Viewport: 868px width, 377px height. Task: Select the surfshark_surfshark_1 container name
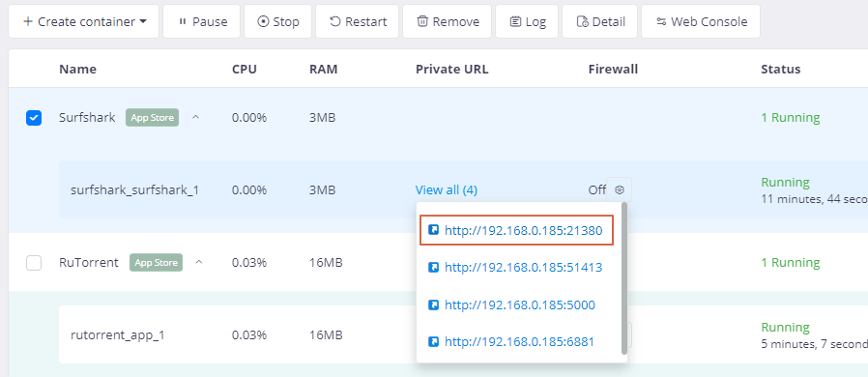(x=134, y=189)
